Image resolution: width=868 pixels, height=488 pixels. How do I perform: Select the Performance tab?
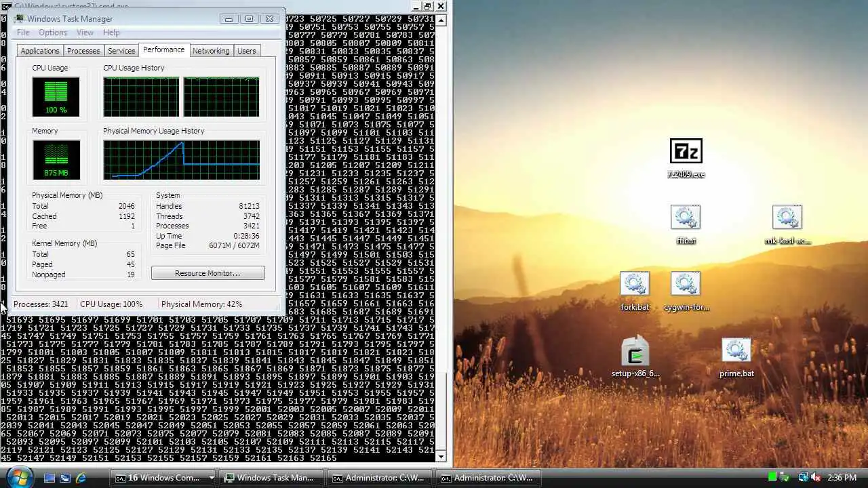(163, 49)
